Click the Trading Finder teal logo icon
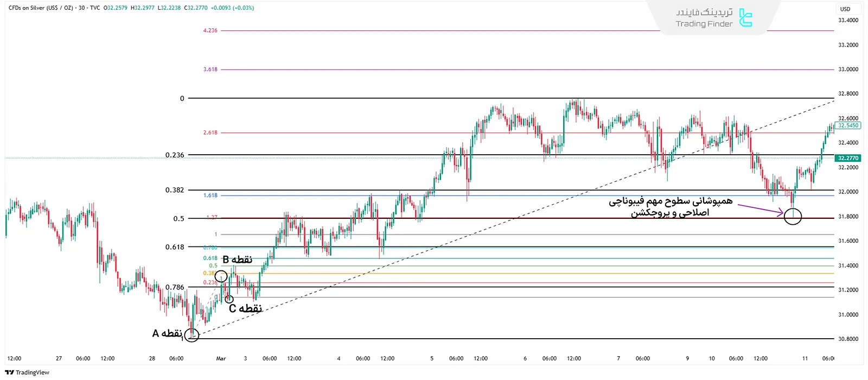This screenshot has height=380, width=868. pos(746,17)
